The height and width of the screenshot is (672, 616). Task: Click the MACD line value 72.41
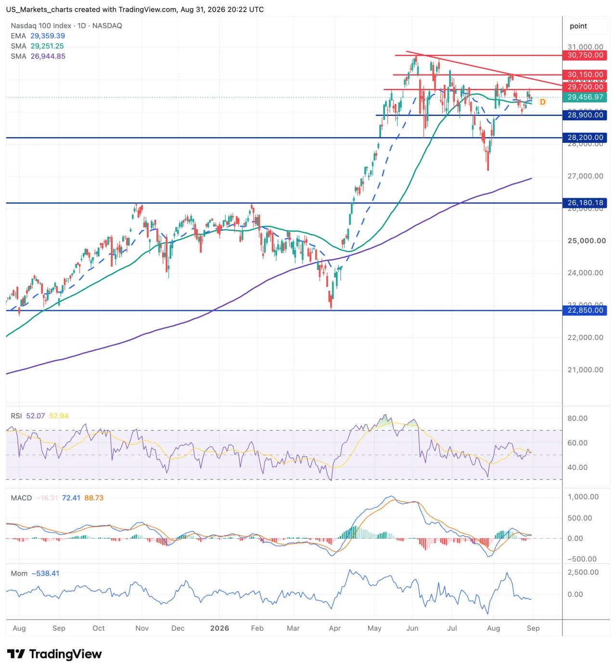point(71,498)
